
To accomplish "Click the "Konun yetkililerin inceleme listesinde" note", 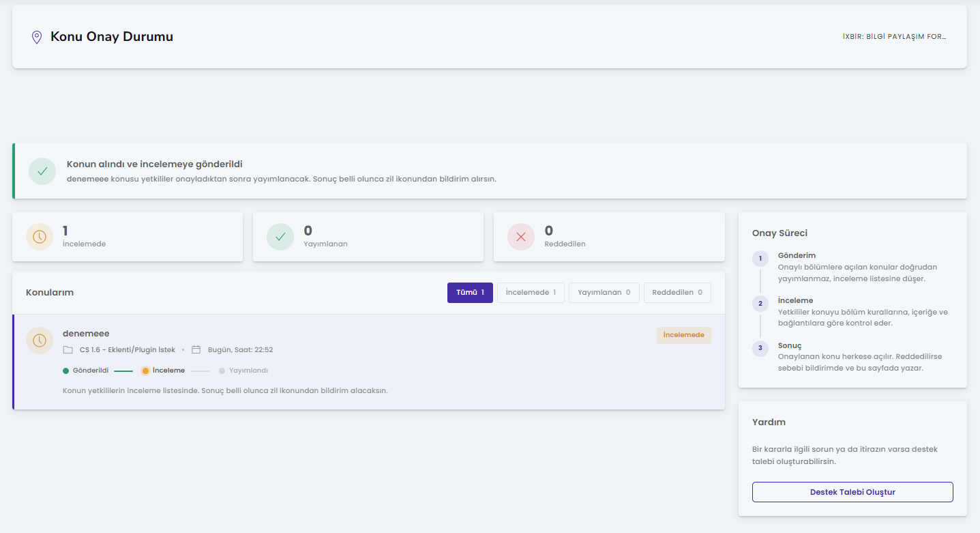I will tap(225, 391).
